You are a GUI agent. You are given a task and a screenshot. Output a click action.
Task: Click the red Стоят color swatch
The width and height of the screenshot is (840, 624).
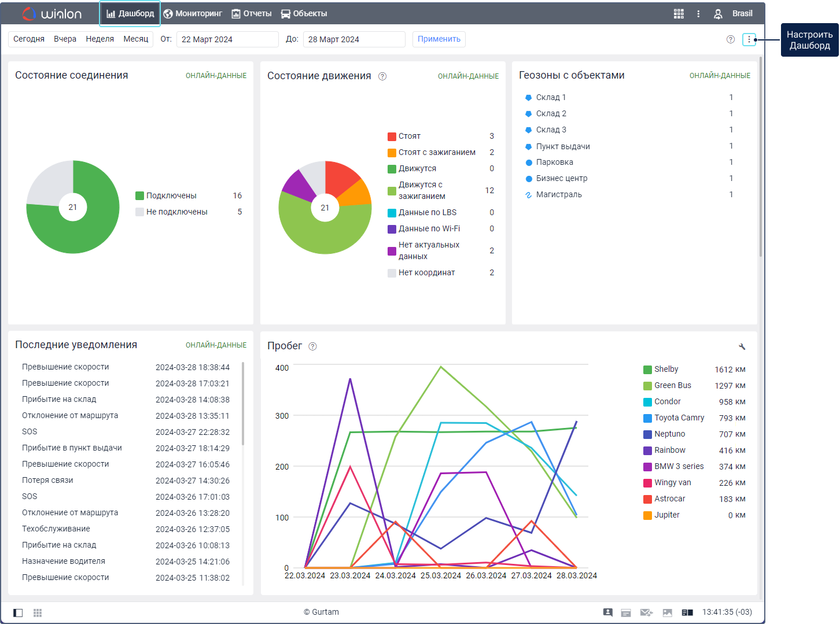392,136
